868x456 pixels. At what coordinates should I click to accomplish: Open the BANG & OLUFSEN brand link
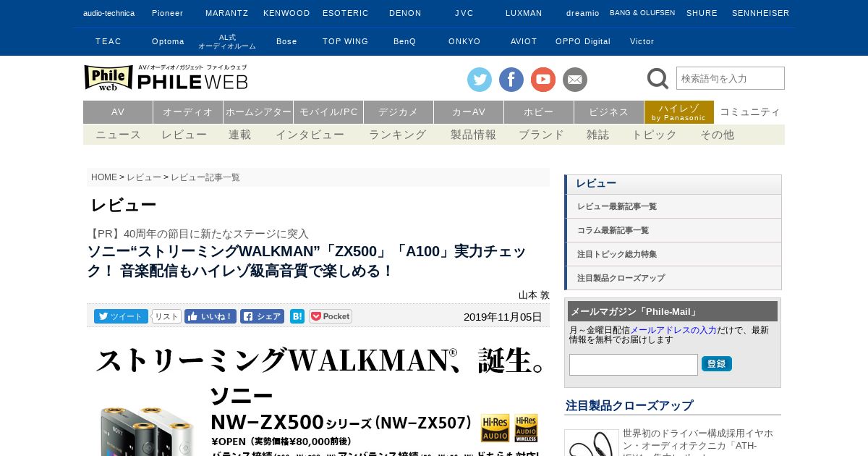pos(642,13)
